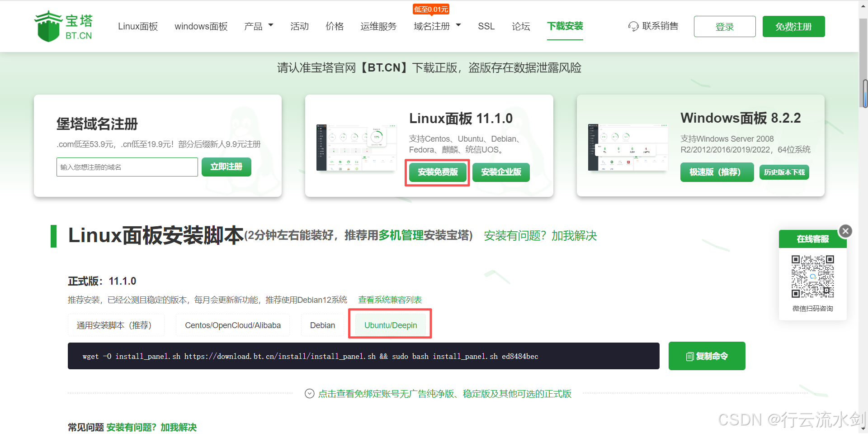868x434 pixels.
Task: Open the 查看系统兼容列表 link
Action: 390,300
